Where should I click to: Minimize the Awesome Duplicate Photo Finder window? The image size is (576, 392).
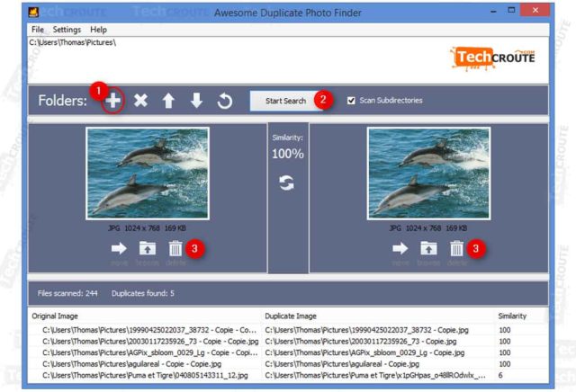tap(493, 12)
